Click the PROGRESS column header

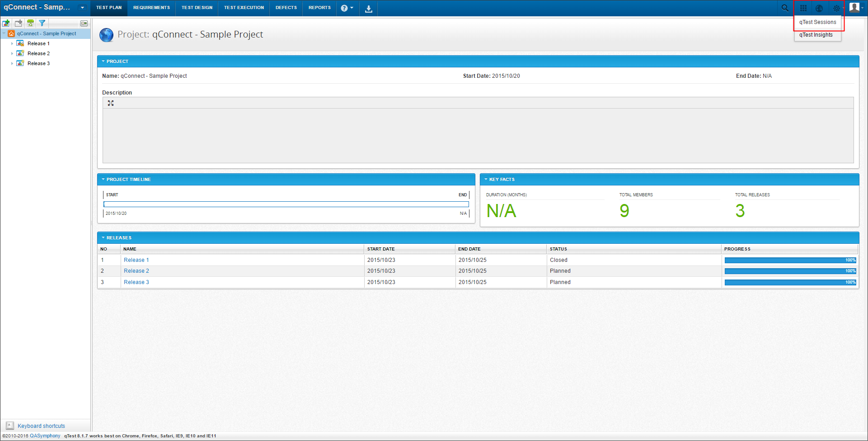(x=789, y=249)
